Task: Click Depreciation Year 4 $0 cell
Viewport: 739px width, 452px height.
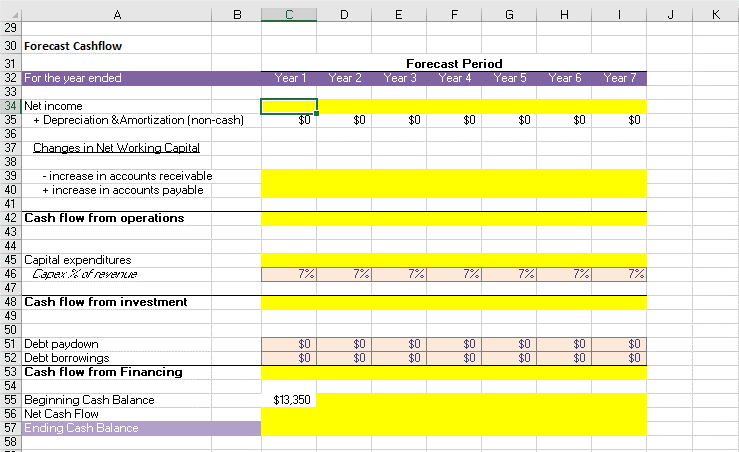Action: [454, 120]
